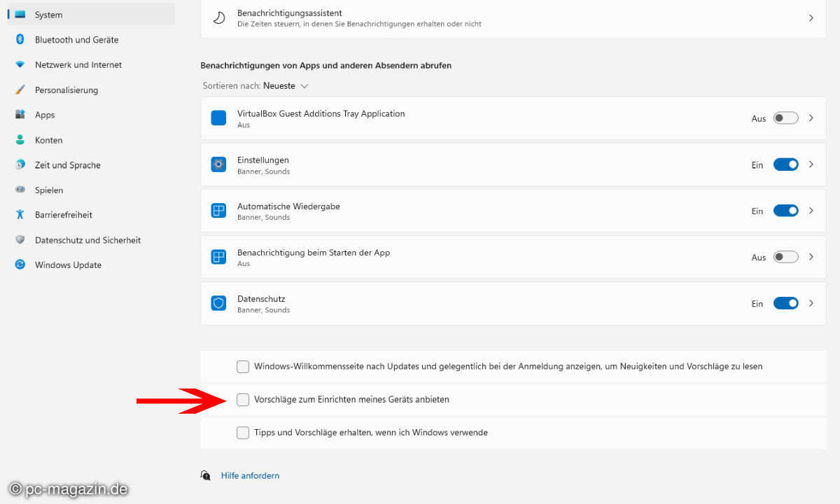Click the Barrierefreiheit accessibility icon

coord(20,215)
